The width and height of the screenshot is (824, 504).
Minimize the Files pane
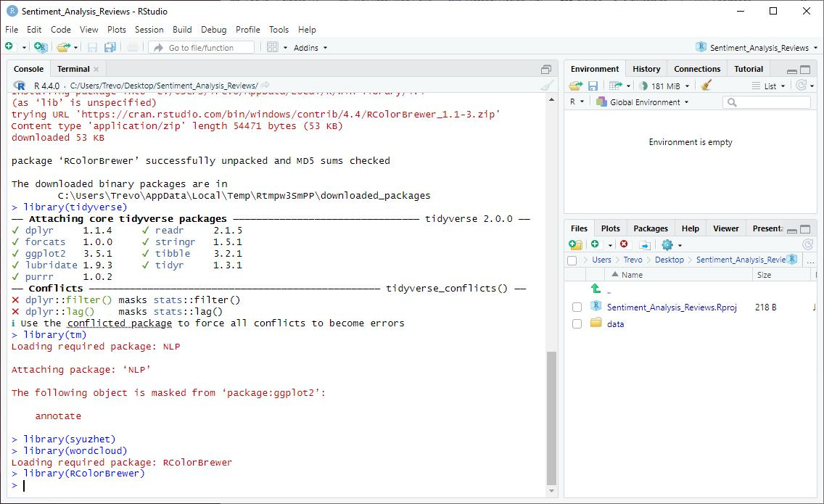coord(792,230)
